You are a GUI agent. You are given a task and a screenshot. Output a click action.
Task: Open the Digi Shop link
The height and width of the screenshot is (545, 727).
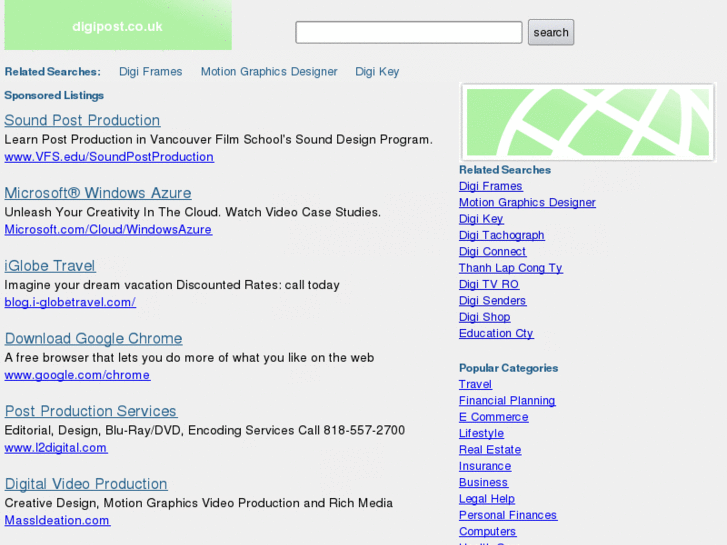485,317
